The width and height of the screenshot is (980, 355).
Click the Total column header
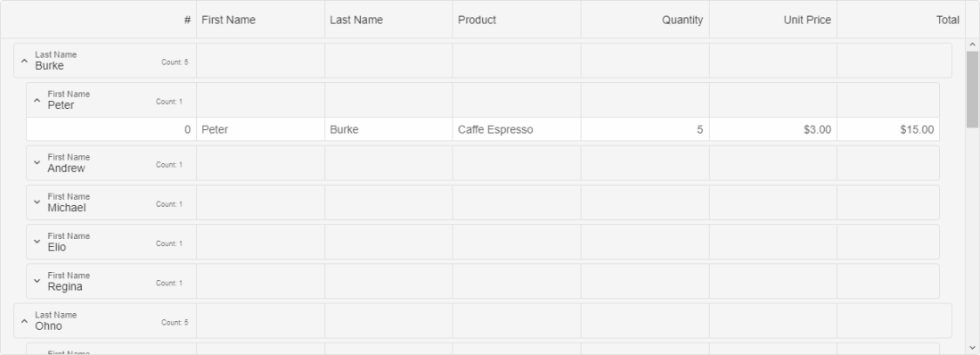pyautogui.click(x=902, y=20)
